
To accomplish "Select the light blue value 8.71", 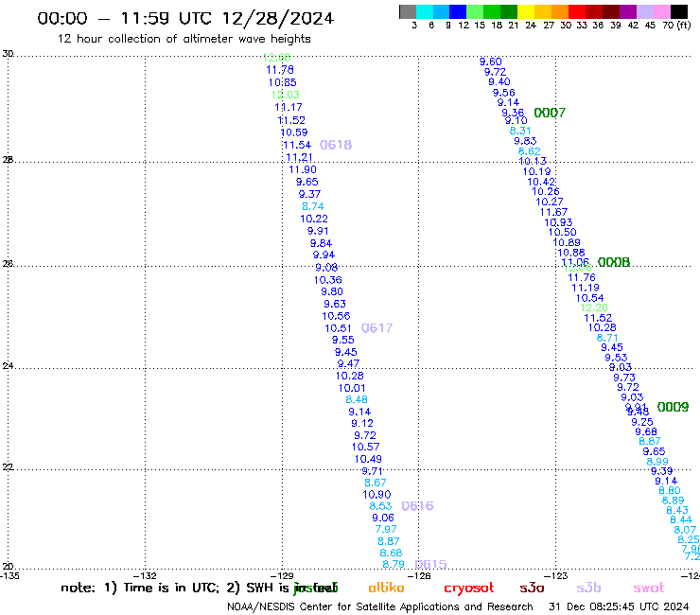I will click(607, 338).
